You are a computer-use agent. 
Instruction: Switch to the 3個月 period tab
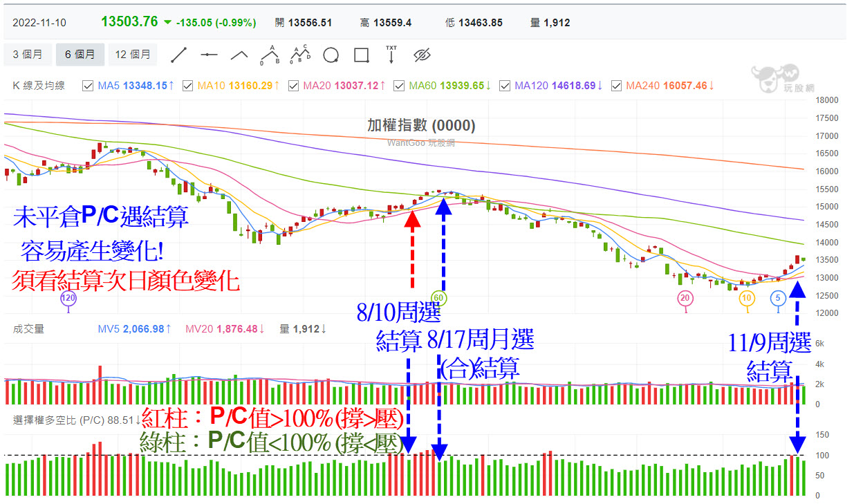click(x=28, y=54)
